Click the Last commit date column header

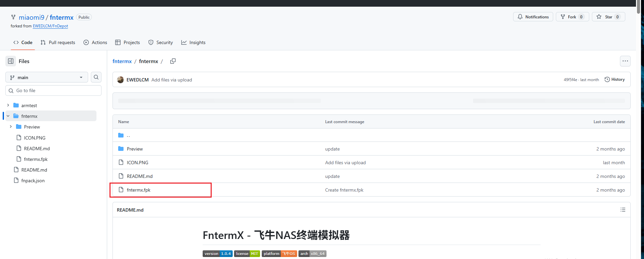[609, 122]
